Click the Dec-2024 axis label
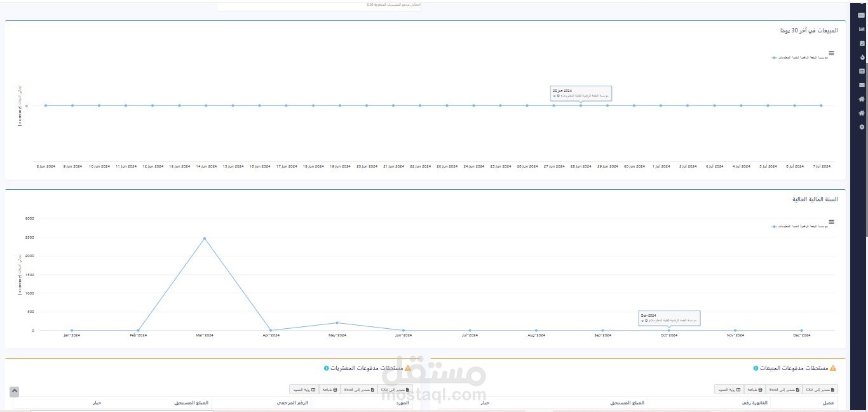The image size is (868, 412). click(801, 335)
